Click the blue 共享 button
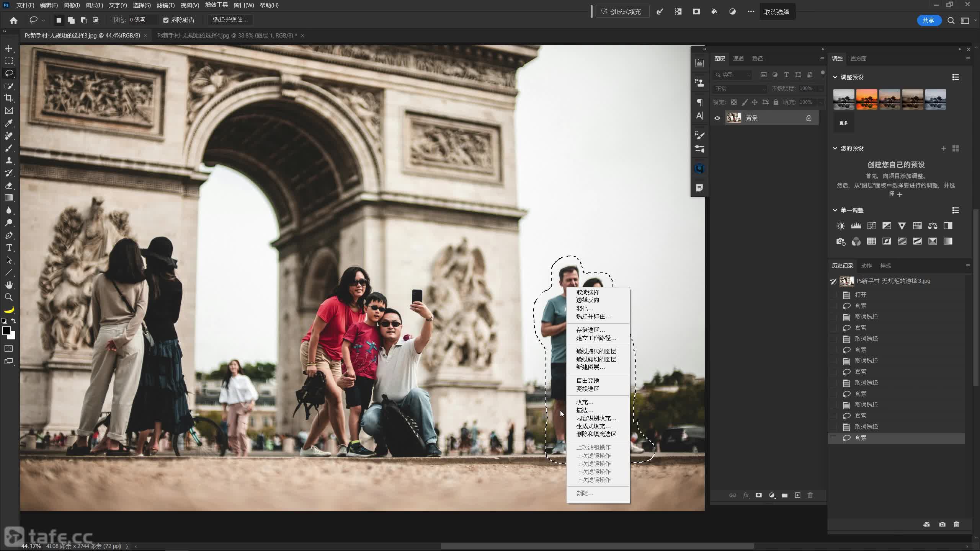Screen dimensions: 980x551 928,20
